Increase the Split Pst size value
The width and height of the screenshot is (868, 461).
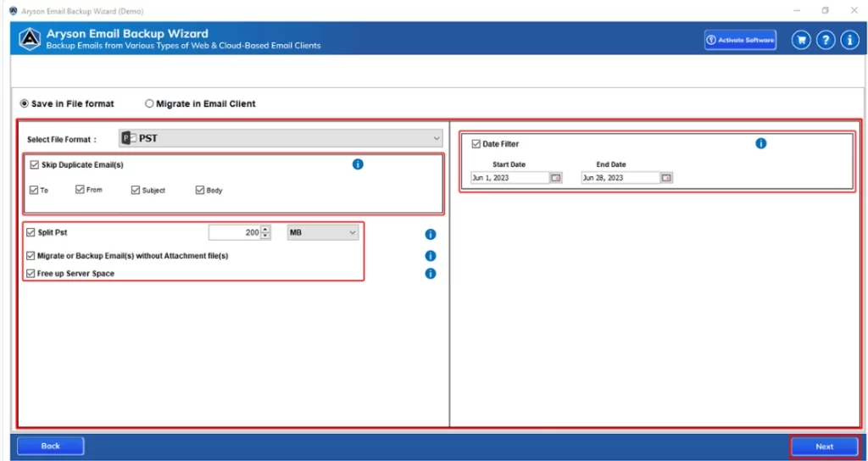(x=266, y=229)
